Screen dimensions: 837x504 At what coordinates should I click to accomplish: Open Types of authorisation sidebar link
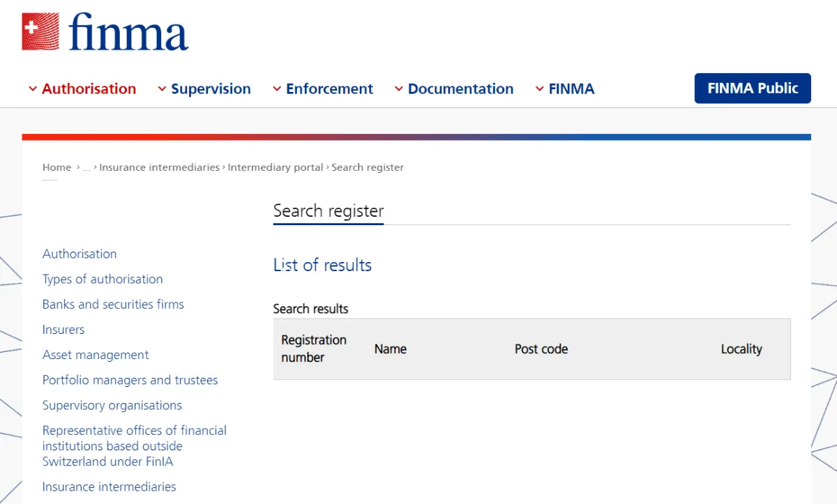[103, 279]
